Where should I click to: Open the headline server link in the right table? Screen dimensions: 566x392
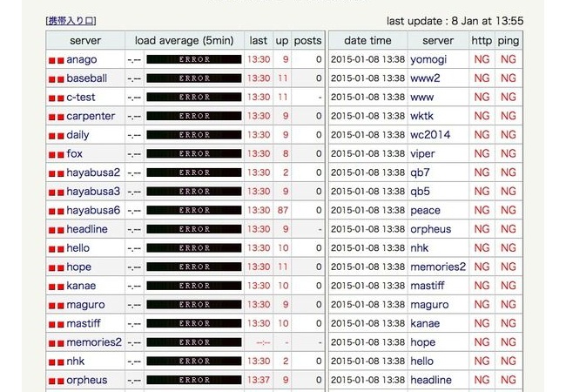pyautogui.click(x=431, y=380)
